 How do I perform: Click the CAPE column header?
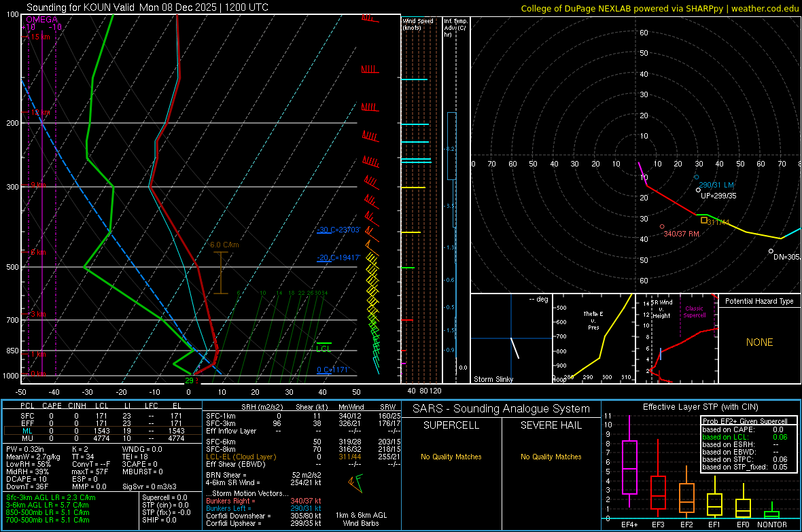[x=52, y=405]
